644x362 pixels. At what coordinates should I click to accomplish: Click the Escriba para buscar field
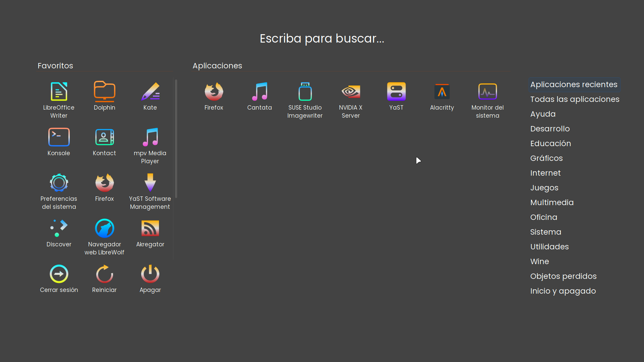[x=322, y=39]
